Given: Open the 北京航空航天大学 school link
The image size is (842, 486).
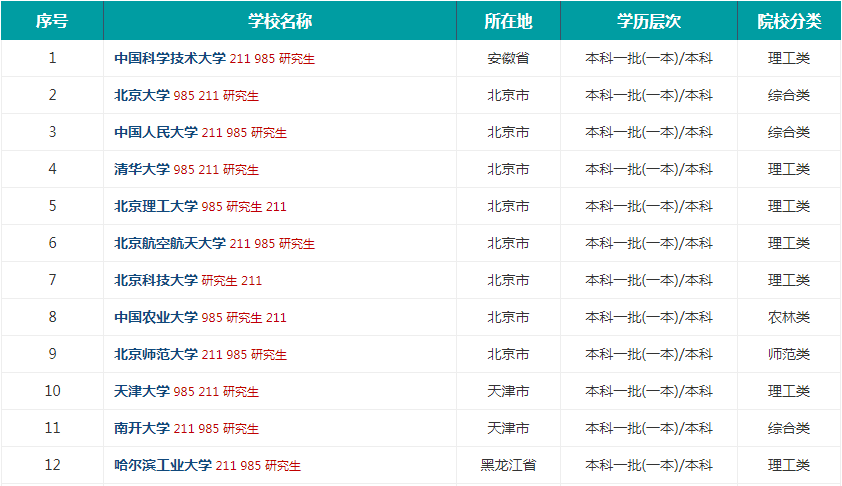Looking at the screenshot, I should (x=170, y=243).
